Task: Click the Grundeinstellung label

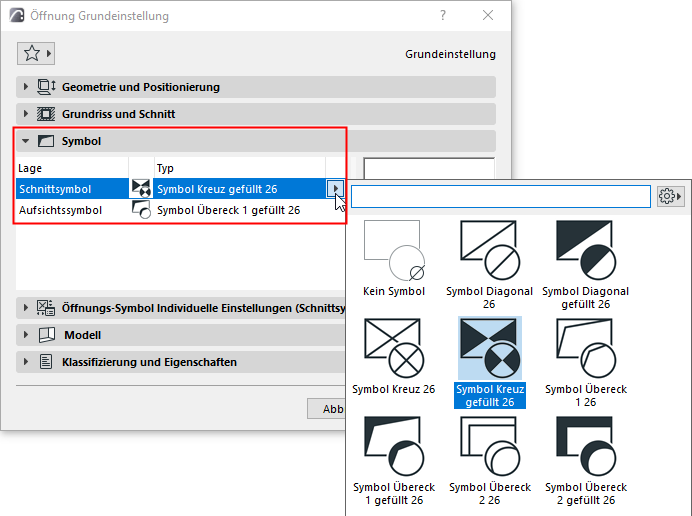Action: [x=450, y=54]
